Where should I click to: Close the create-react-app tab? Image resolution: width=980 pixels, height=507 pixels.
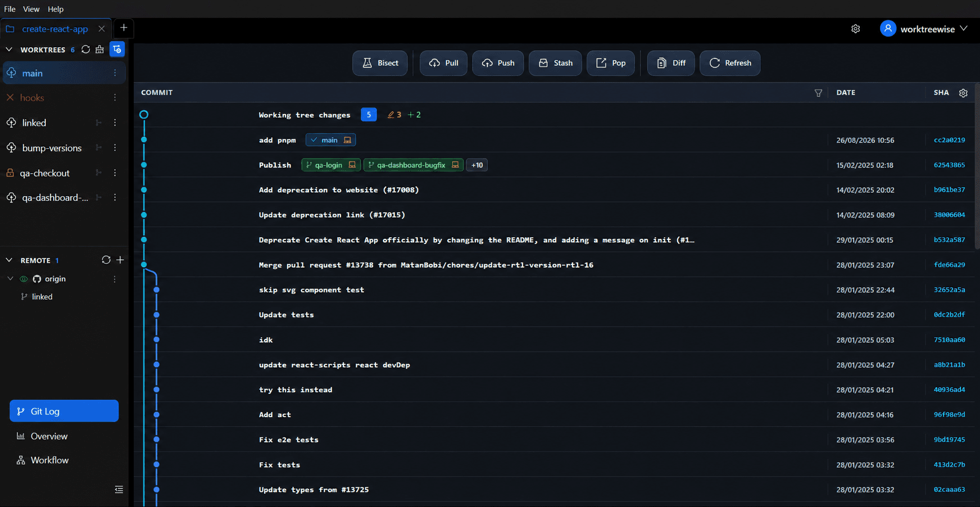(102, 29)
